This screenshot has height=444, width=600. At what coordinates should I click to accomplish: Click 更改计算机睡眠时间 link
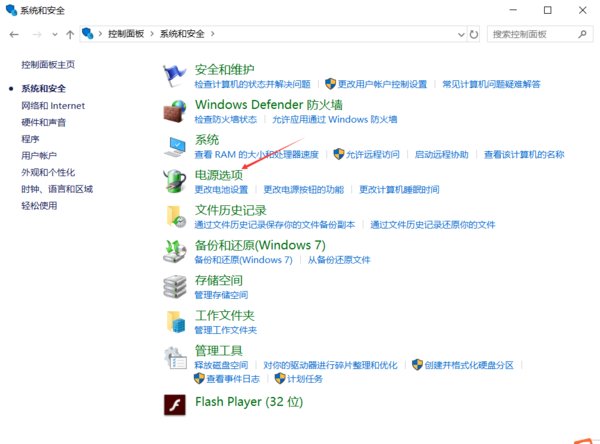[x=399, y=189]
